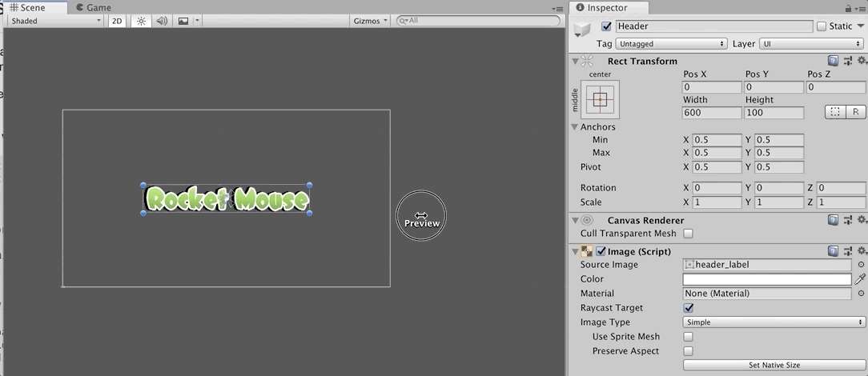Click the Set Native Size button
The image size is (868, 376).
point(774,366)
